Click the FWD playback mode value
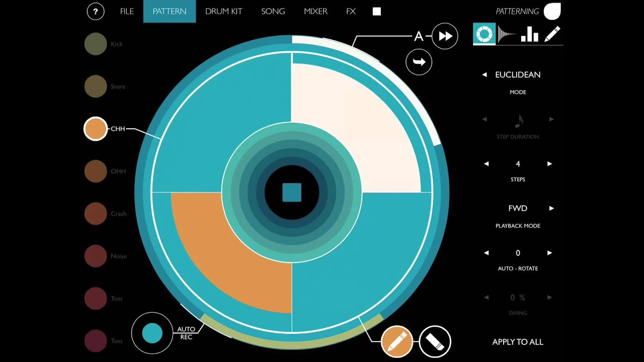The image size is (644, 362). click(x=518, y=208)
